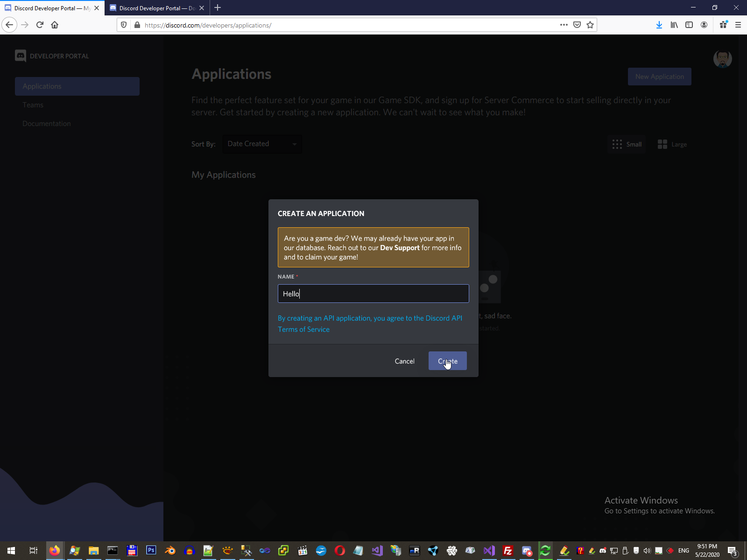Click the browser address bar
Viewport: 747px width, 560px height.
[x=350, y=25]
